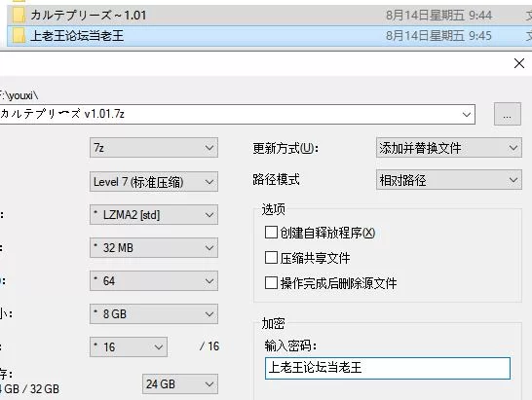Click the GB / 32 GB memory text
The width and height of the screenshot is (532, 400).
(x=30, y=389)
